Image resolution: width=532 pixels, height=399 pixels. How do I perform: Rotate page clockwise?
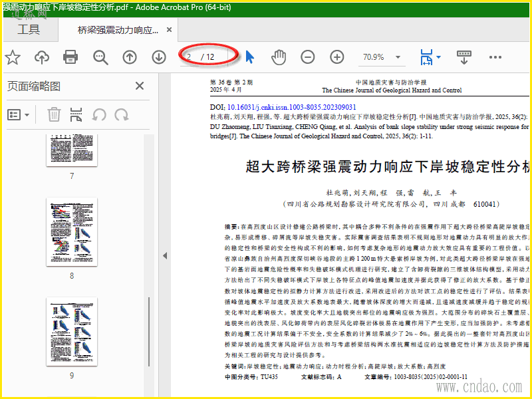(x=122, y=115)
